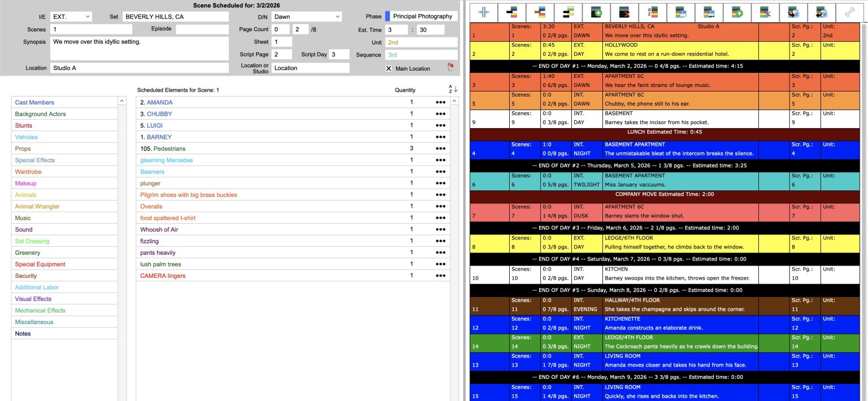Open options dots for CHUBBY element
Viewport: 868px width, 401px height.
(x=440, y=114)
